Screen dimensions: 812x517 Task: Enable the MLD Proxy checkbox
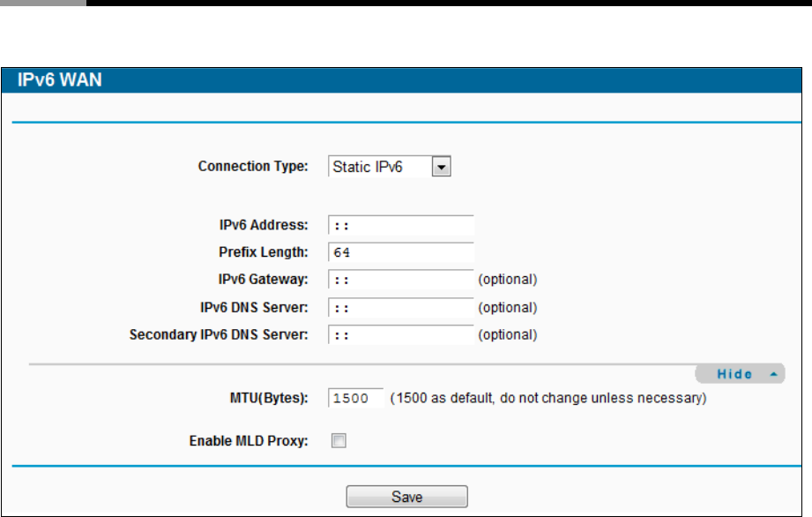pos(339,441)
